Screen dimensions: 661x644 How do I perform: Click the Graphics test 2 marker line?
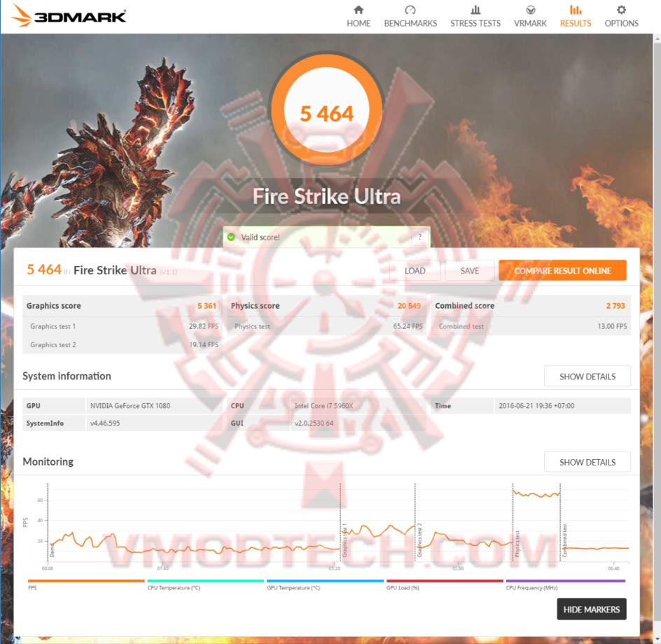tap(415, 522)
